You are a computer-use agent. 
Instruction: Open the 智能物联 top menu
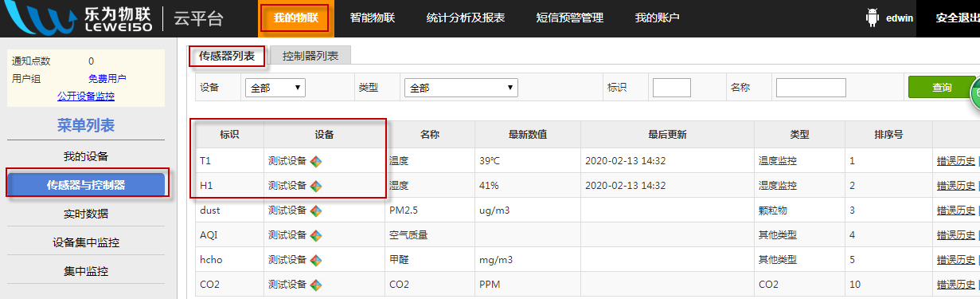(x=373, y=18)
